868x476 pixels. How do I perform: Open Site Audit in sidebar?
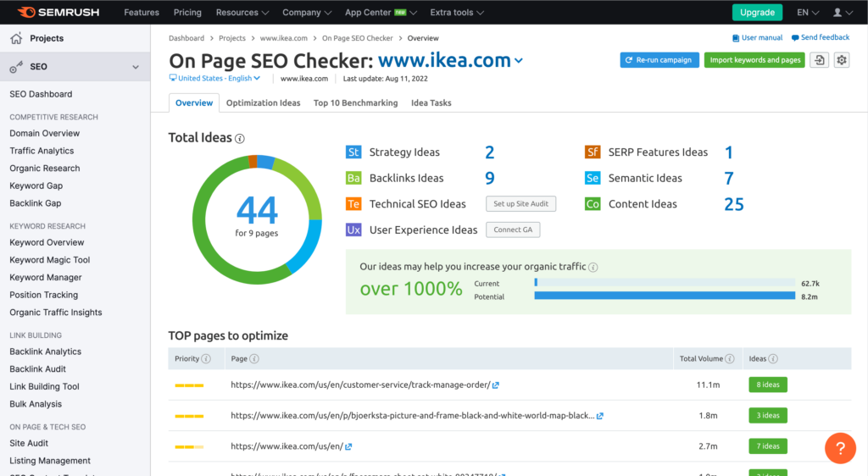(29, 443)
